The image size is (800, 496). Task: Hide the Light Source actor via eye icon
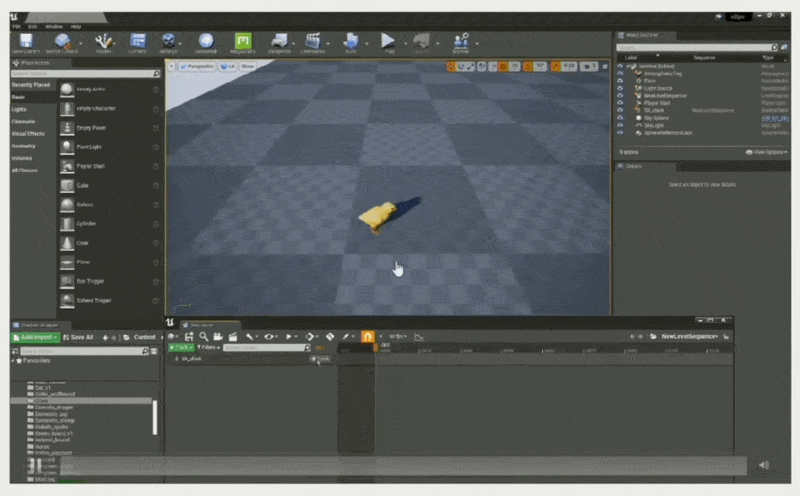pos(620,88)
